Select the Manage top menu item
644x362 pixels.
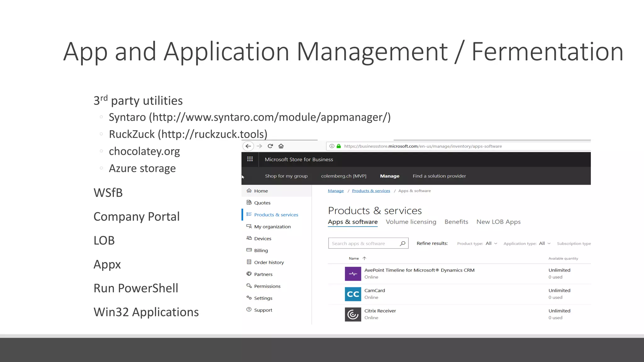click(390, 176)
